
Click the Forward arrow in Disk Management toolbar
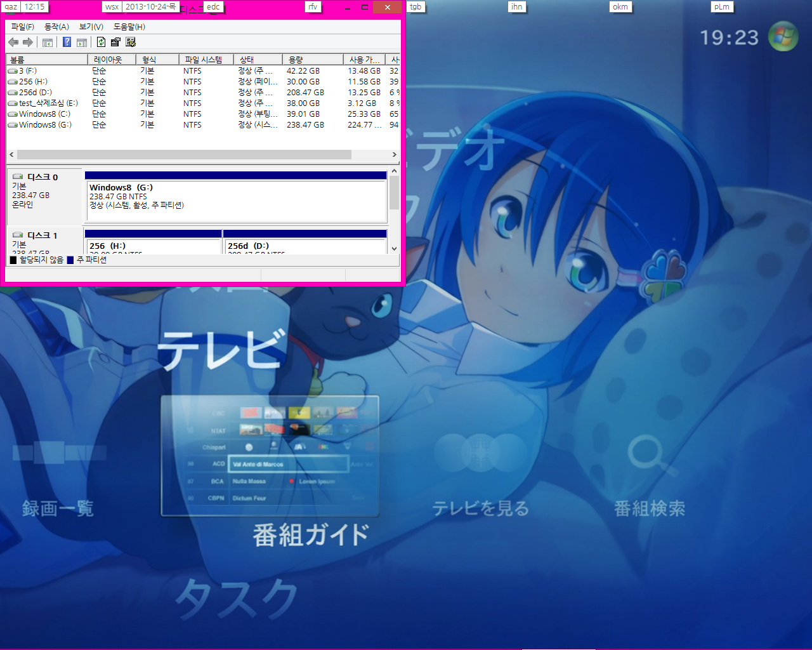point(27,43)
